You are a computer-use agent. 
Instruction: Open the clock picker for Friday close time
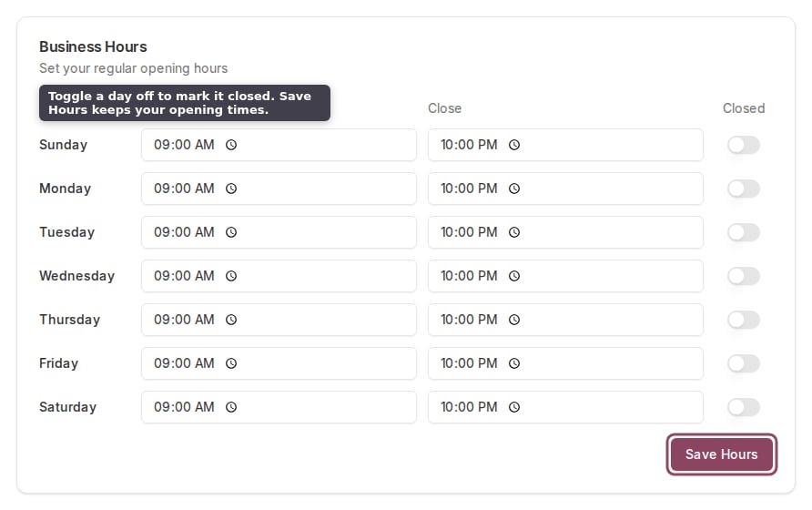pos(513,363)
